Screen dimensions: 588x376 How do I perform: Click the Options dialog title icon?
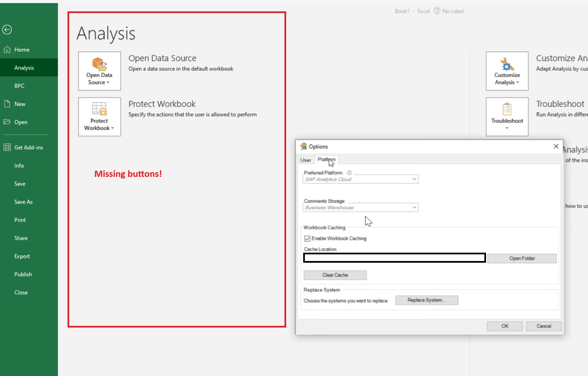click(303, 146)
